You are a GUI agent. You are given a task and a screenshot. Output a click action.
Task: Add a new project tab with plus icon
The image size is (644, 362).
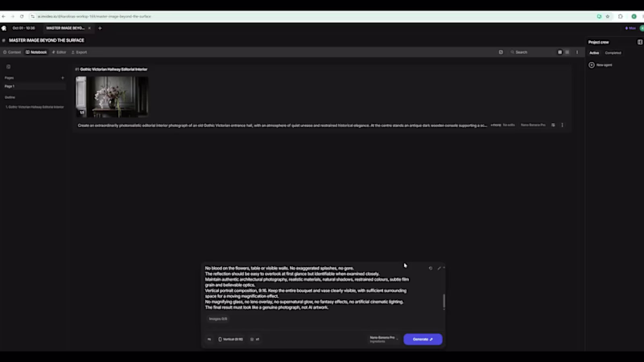click(x=100, y=28)
